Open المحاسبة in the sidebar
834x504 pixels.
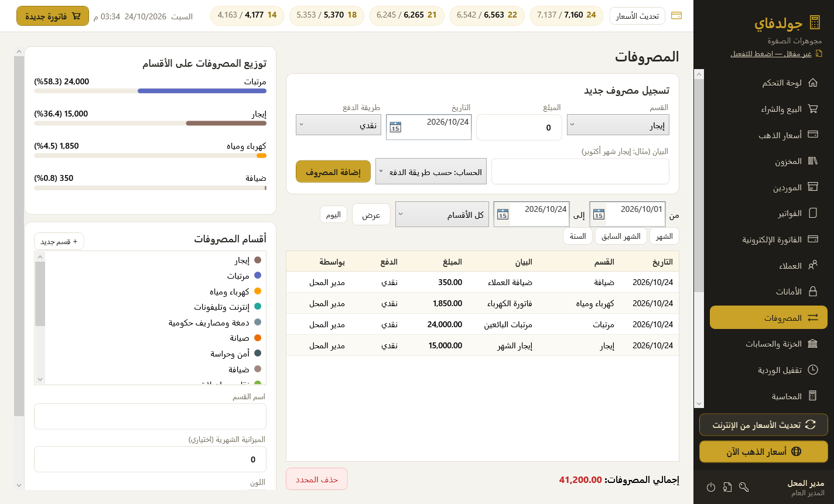768,396
